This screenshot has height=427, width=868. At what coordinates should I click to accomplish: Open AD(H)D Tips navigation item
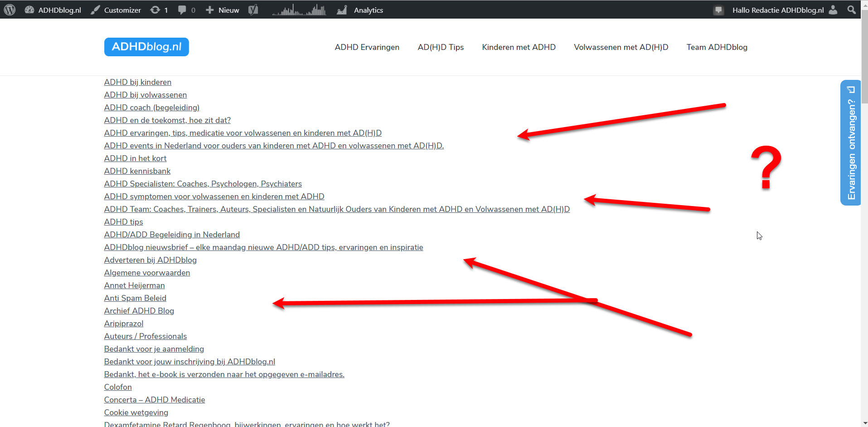[x=441, y=47]
